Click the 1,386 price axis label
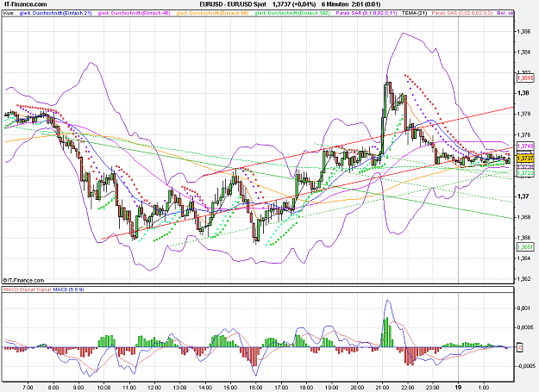This screenshot has height=392, width=539. click(523, 32)
